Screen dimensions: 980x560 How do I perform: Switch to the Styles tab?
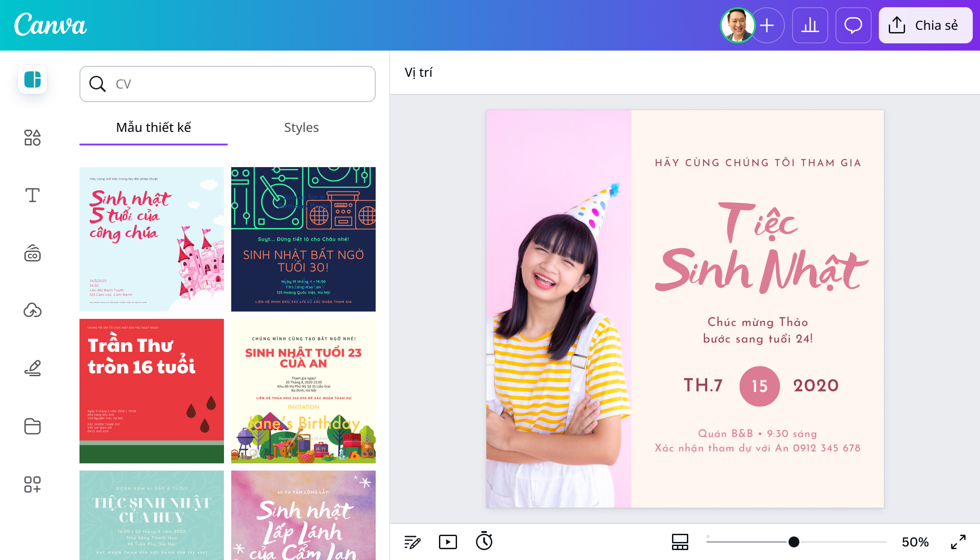click(302, 128)
